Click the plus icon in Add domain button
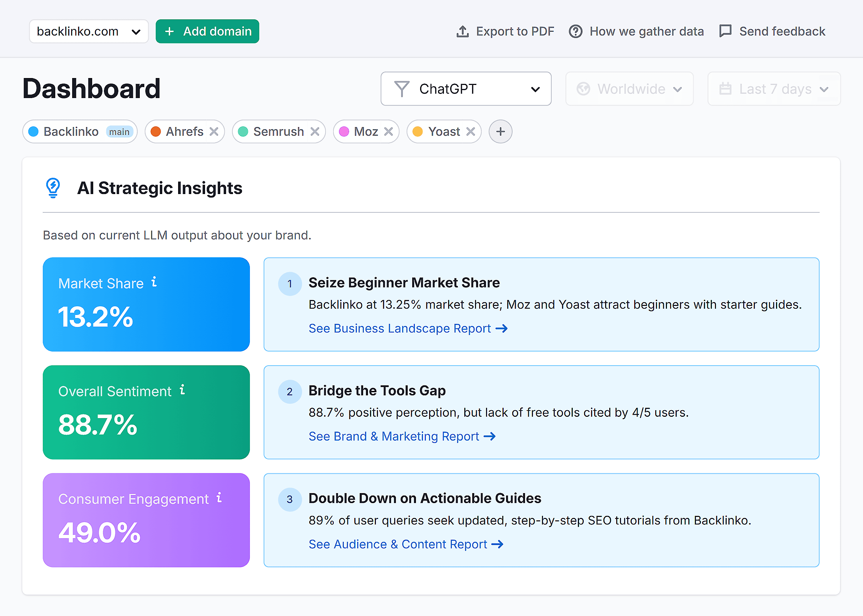Image resolution: width=863 pixels, height=616 pixels. [x=169, y=31]
